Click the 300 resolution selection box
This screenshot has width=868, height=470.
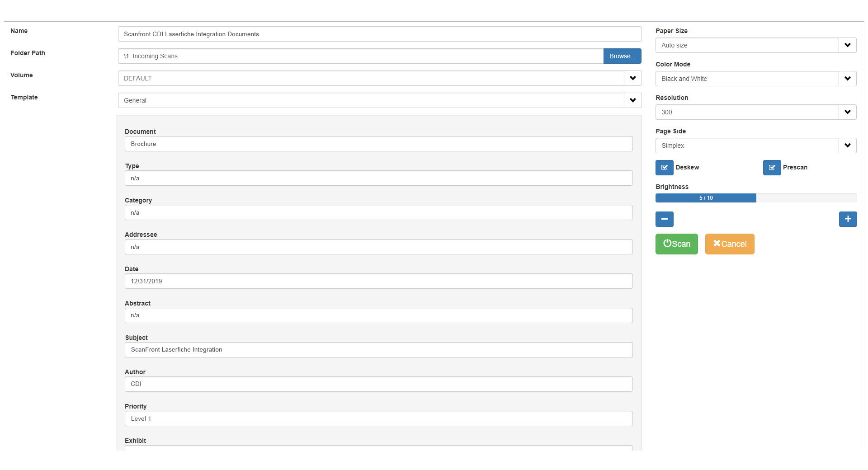747,112
